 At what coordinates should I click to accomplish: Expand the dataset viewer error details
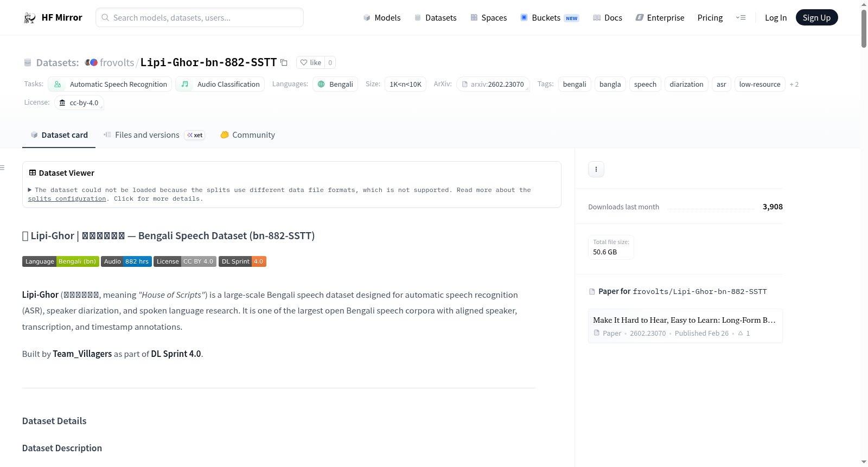tap(30, 190)
